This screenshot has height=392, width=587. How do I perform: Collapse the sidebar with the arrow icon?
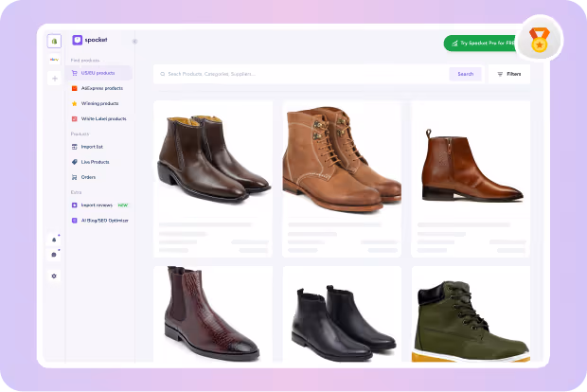pos(134,41)
